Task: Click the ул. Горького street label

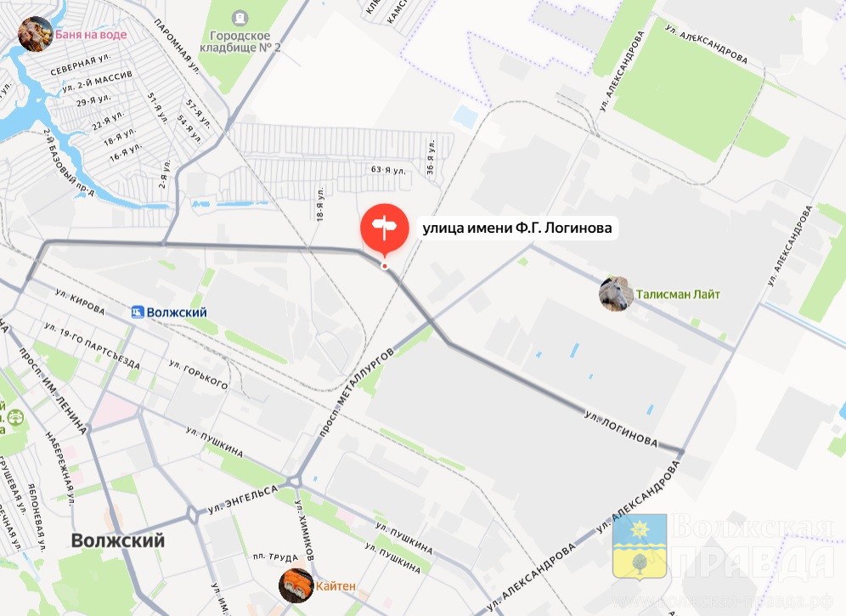Action: pyautogui.click(x=198, y=375)
